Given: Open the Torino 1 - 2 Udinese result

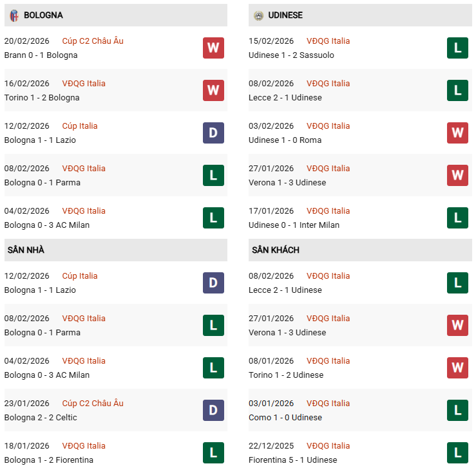Looking at the screenshot, I should 286,375.
